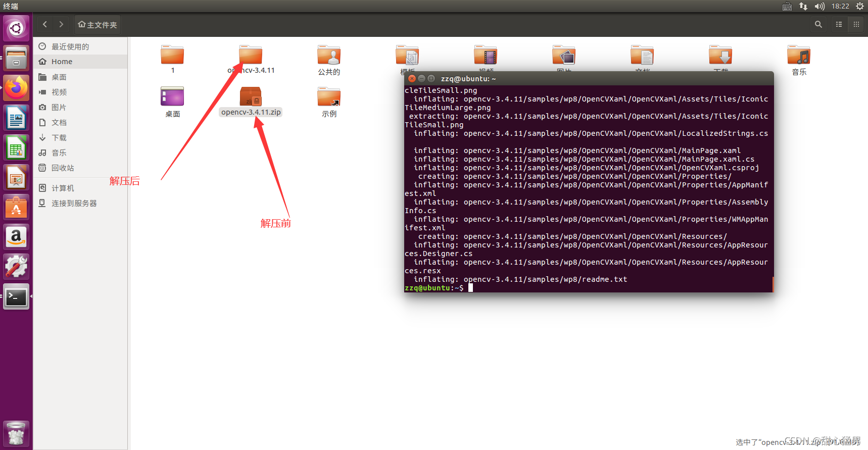This screenshot has width=868, height=450.
Task: Click the 主文件夹 path button
Action: [x=98, y=24]
